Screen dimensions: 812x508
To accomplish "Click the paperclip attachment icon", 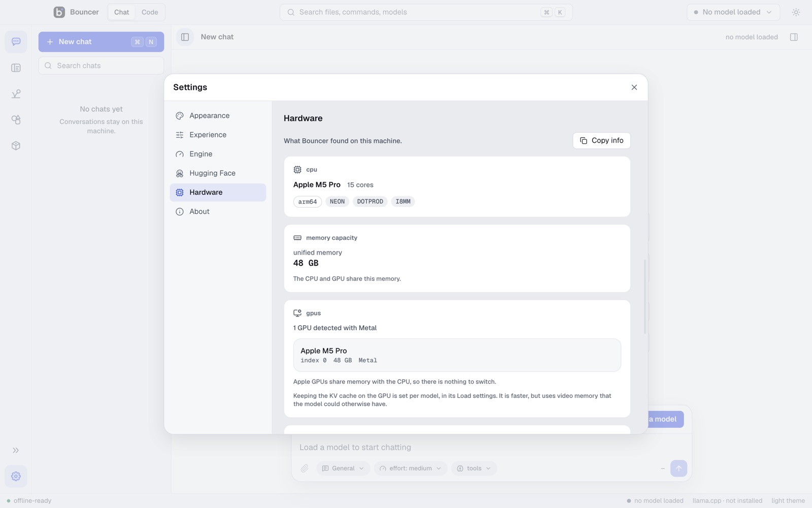I will click(x=304, y=468).
